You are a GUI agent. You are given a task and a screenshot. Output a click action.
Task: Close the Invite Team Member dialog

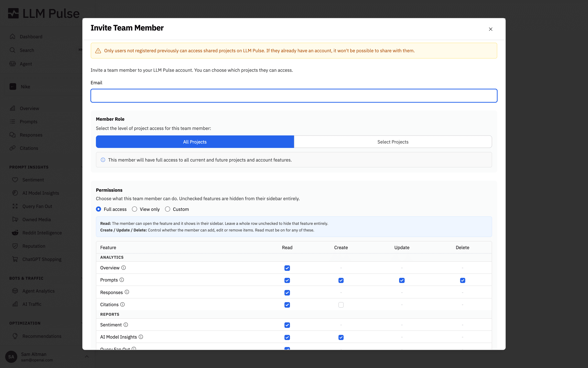[x=490, y=29]
